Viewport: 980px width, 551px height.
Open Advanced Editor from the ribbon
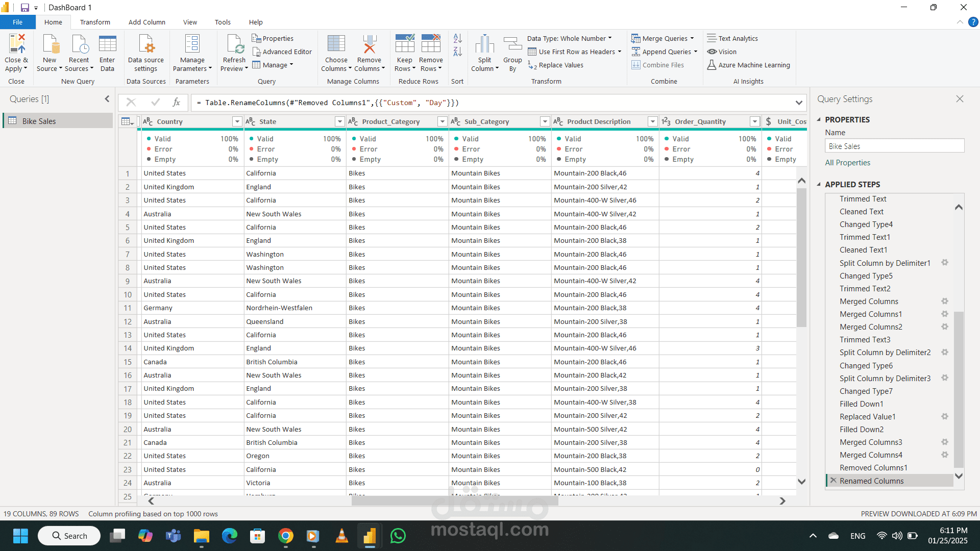pyautogui.click(x=282, y=52)
